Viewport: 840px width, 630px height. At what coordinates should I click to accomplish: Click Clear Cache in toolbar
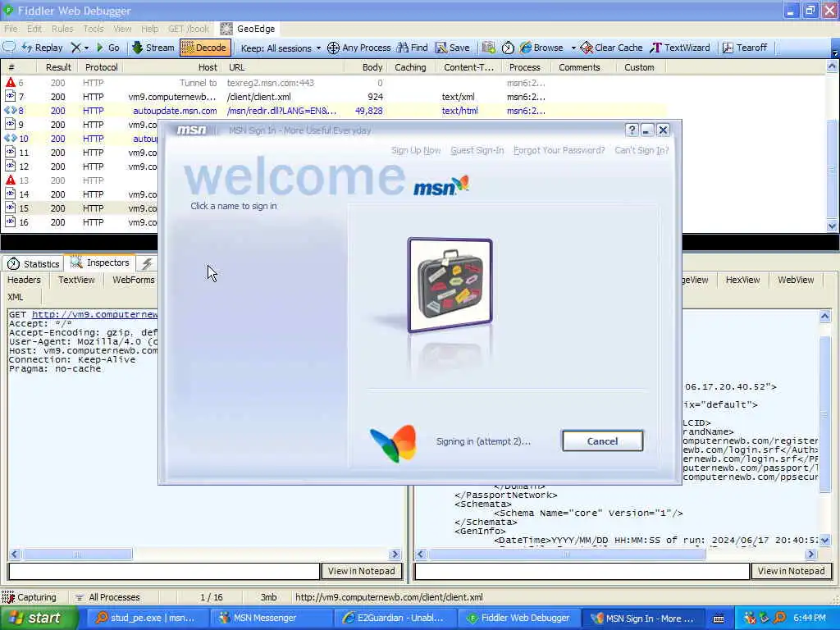pos(611,48)
